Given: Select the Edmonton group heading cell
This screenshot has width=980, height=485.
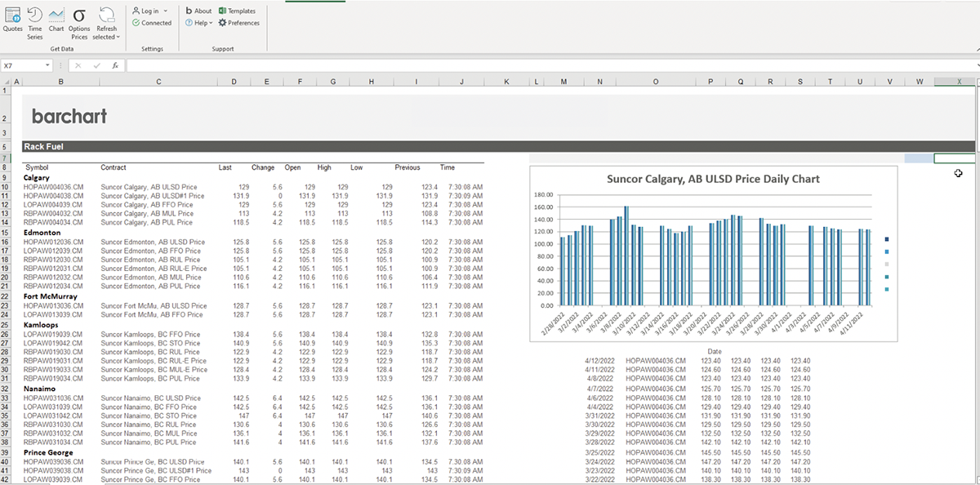Looking at the screenshot, I should tap(42, 233).
